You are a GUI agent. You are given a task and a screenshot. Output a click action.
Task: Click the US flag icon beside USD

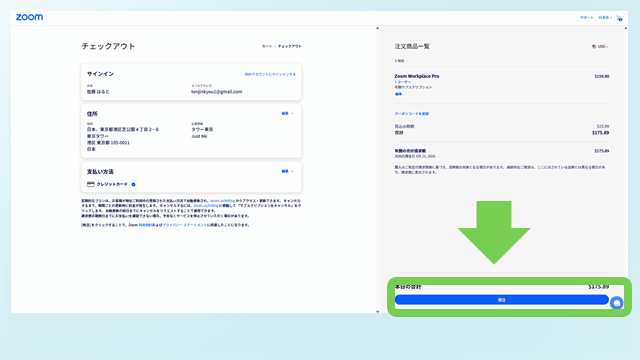594,47
